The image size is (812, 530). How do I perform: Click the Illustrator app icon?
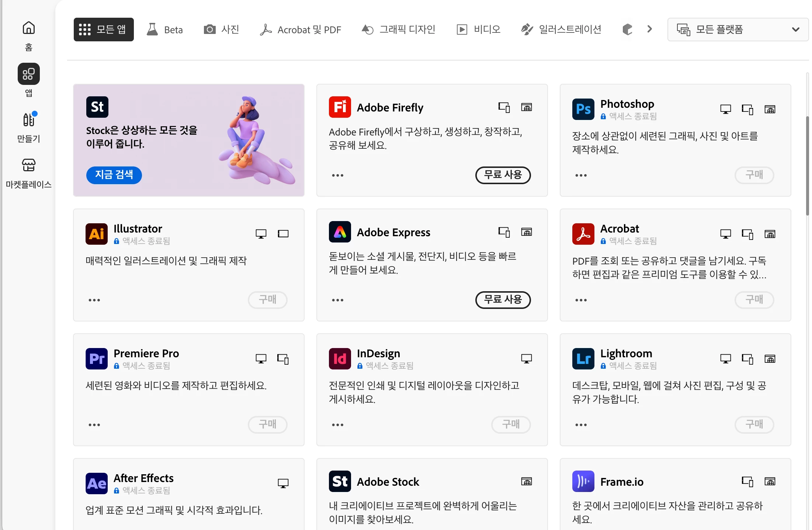pyautogui.click(x=96, y=234)
